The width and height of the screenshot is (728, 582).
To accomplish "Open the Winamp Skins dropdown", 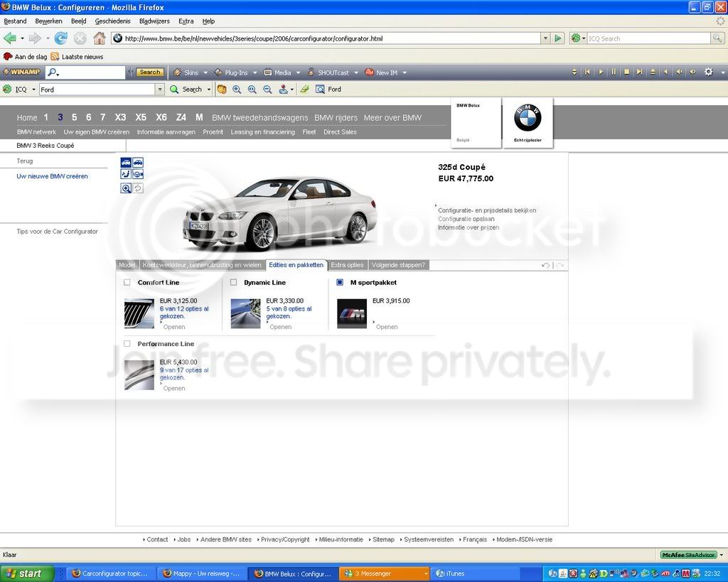I will point(191,72).
